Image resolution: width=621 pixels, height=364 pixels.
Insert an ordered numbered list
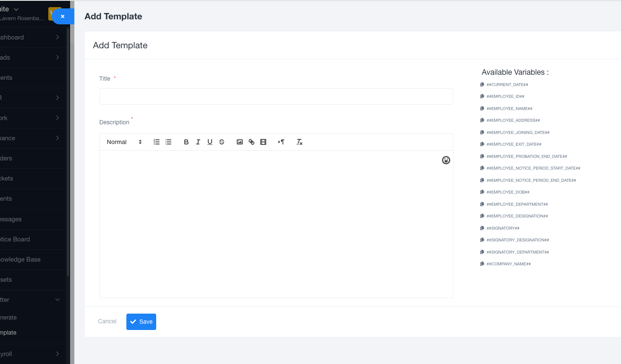pos(157,142)
